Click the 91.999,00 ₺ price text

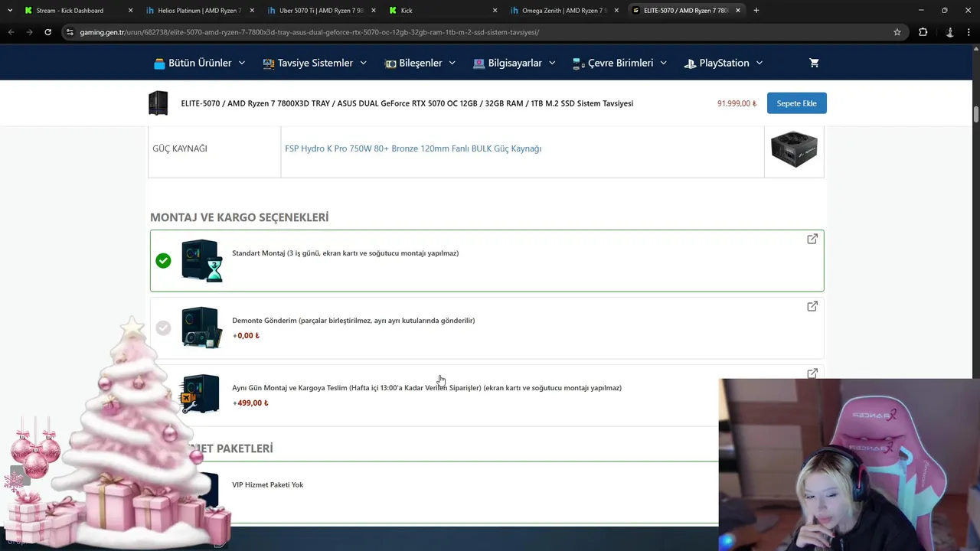pyautogui.click(x=737, y=103)
